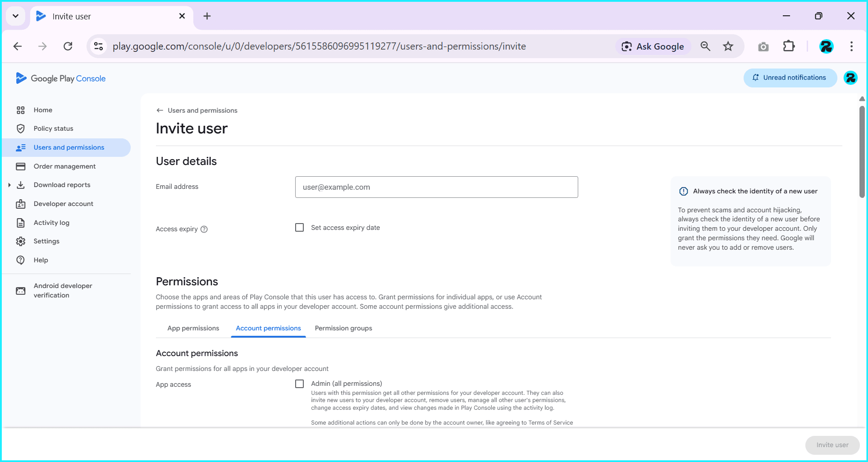Click the back arrow beside Users and permissions
The width and height of the screenshot is (868, 462).
160,110
